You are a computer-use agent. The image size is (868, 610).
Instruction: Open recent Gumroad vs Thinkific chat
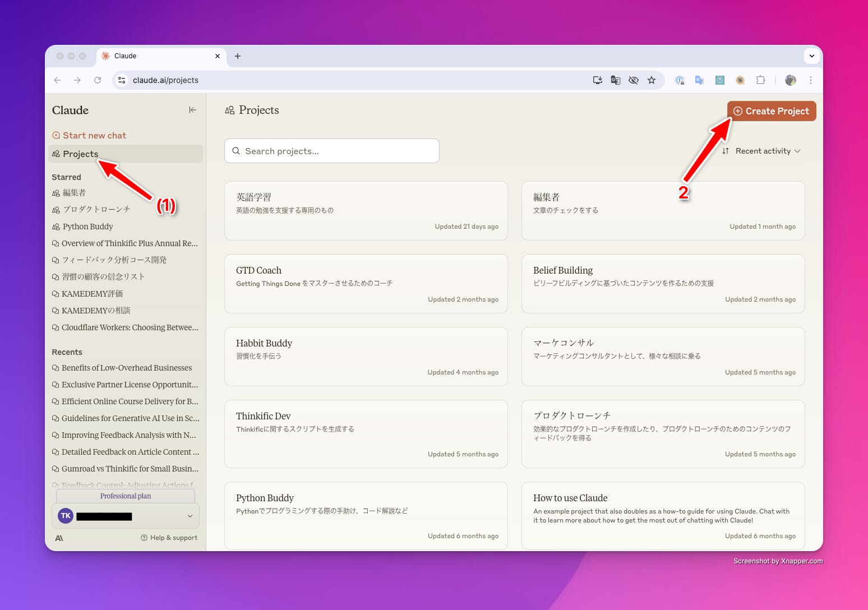tap(125, 469)
